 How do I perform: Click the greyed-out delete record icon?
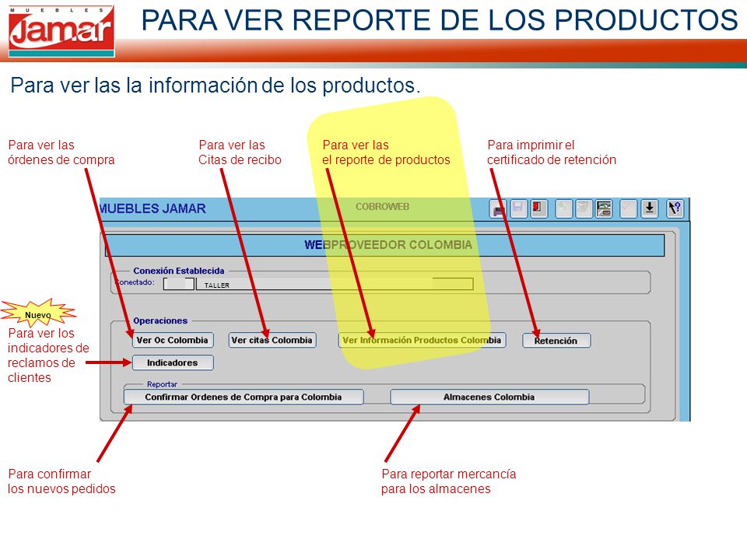[584, 209]
